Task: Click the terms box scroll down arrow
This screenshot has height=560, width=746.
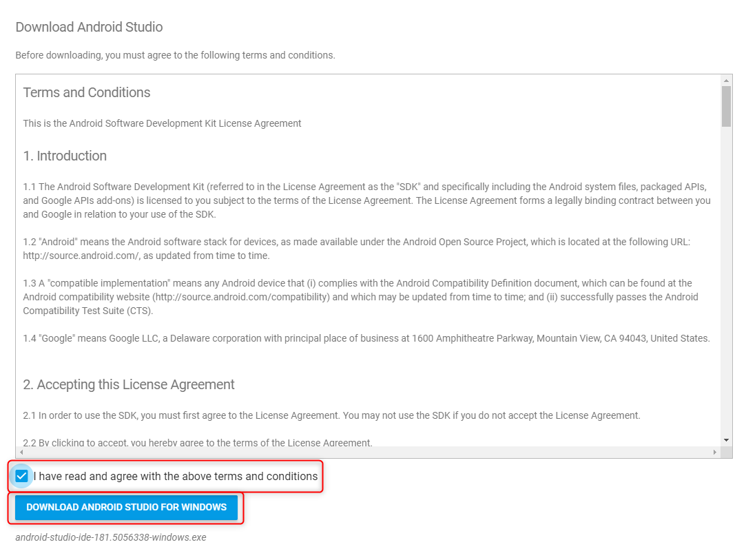Action: click(726, 440)
